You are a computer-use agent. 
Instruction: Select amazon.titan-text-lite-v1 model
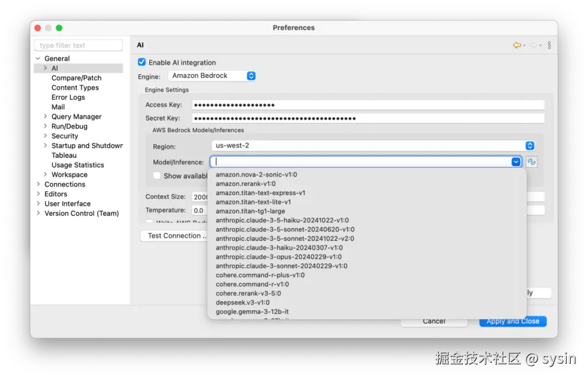(253, 202)
